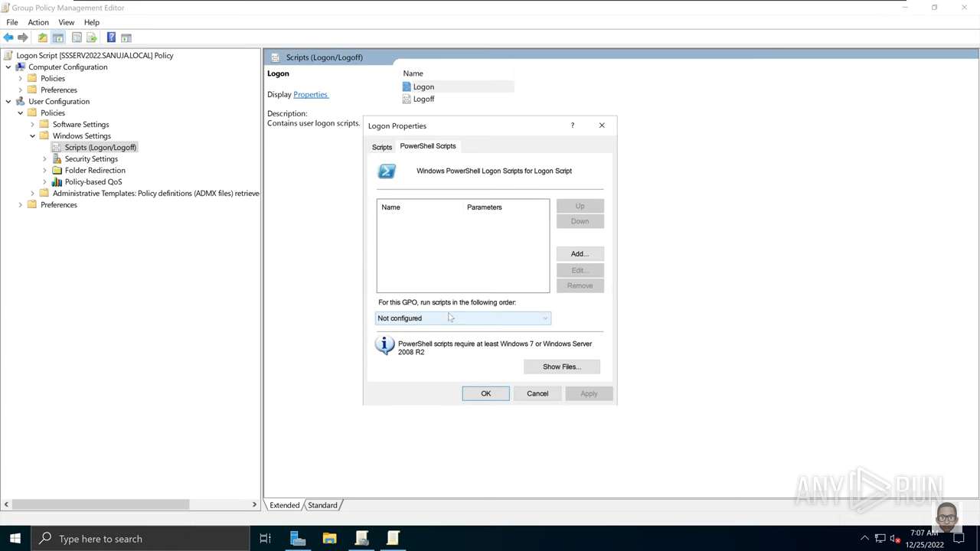Viewport: 980px width, 551px height.
Task: Open the Help menu
Action: 92,22
